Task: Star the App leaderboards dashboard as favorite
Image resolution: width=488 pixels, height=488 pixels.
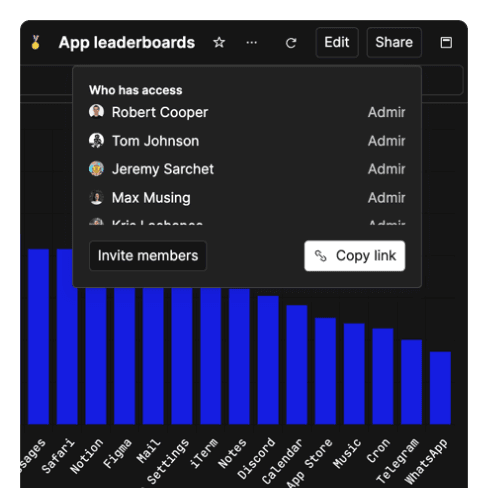Action: point(219,43)
